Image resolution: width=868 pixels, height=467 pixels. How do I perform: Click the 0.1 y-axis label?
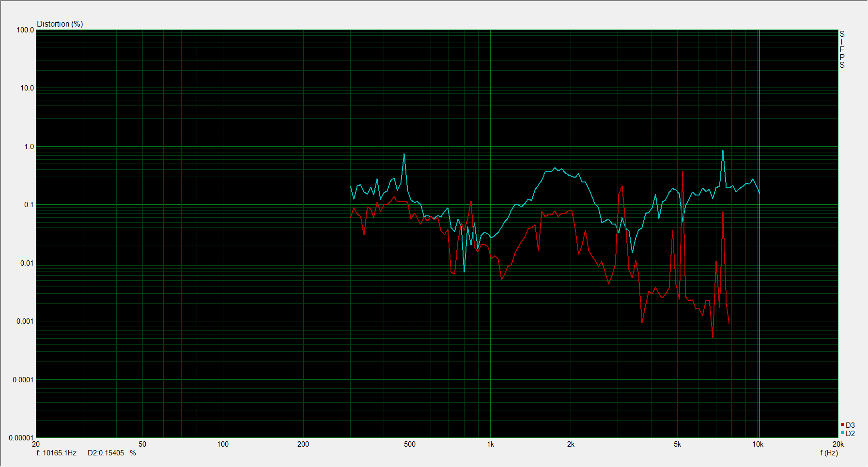[x=29, y=205]
